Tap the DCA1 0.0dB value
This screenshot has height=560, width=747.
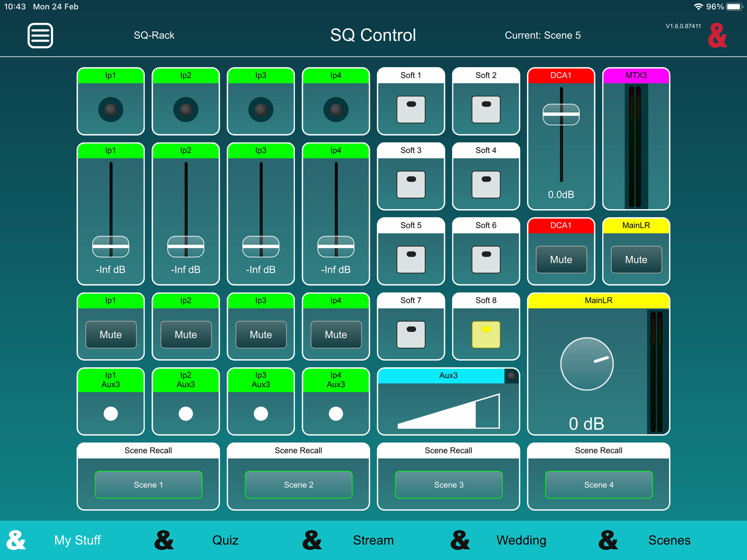pos(561,194)
